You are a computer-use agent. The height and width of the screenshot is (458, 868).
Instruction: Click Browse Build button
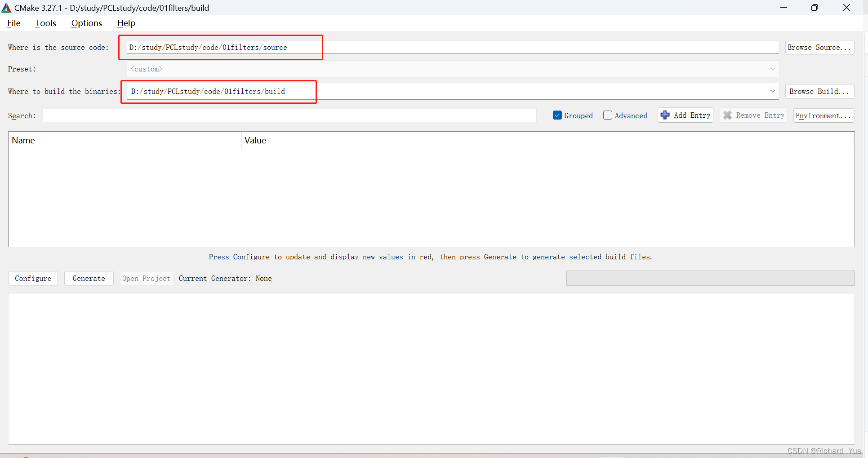(x=819, y=91)
